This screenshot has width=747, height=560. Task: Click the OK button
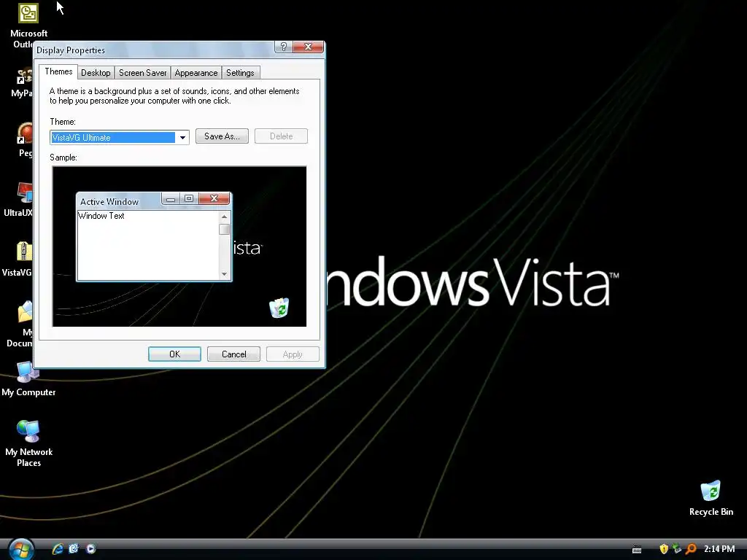[174, 354]
